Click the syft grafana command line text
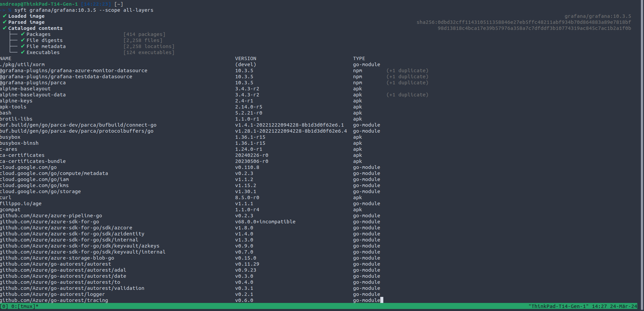 (84, 10)
